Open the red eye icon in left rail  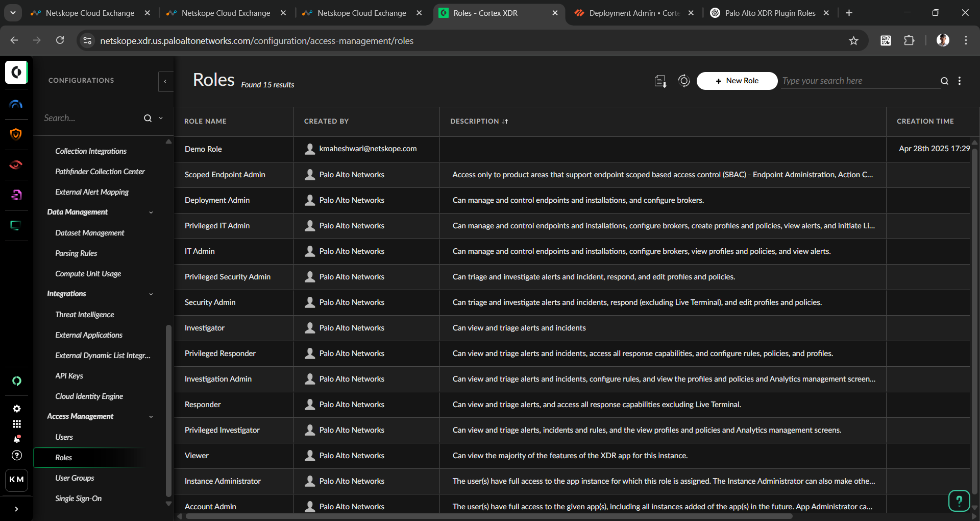[x=16, y=164]
